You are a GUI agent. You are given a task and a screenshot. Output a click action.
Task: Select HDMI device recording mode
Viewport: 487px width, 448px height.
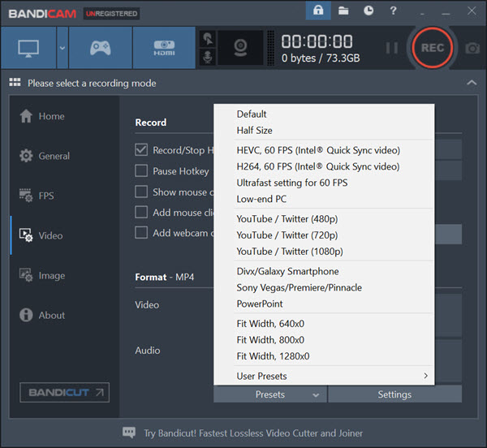coord(164,48)
